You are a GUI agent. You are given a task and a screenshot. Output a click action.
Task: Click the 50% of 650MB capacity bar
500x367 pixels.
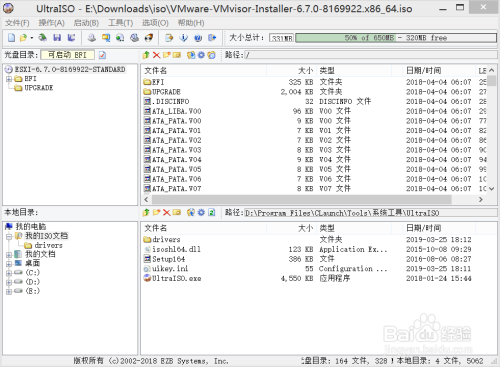[396, 38]
